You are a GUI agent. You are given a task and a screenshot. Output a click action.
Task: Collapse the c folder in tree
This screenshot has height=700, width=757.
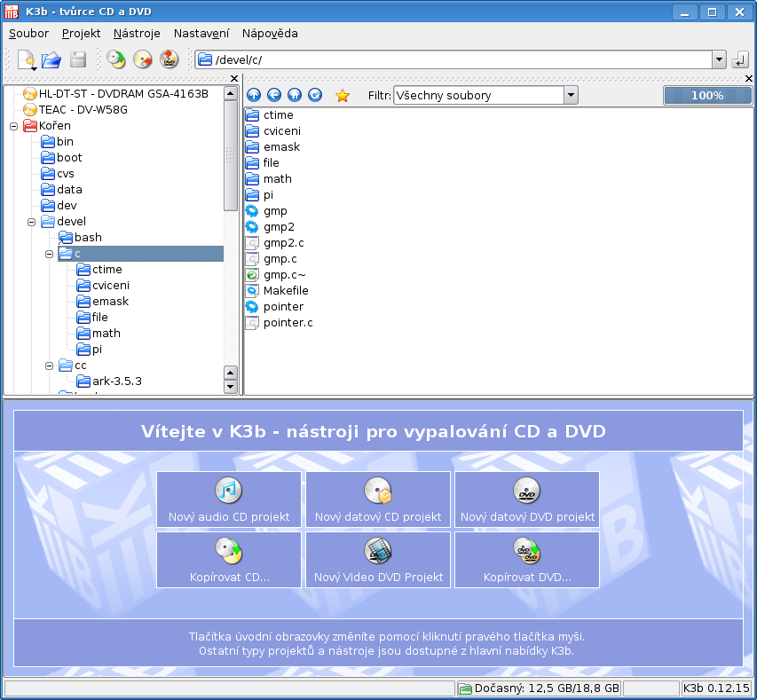(x=49, y=254)
